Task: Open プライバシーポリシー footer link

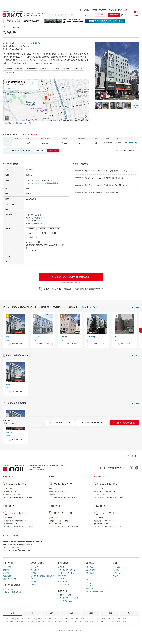Action: pos(120,567)
